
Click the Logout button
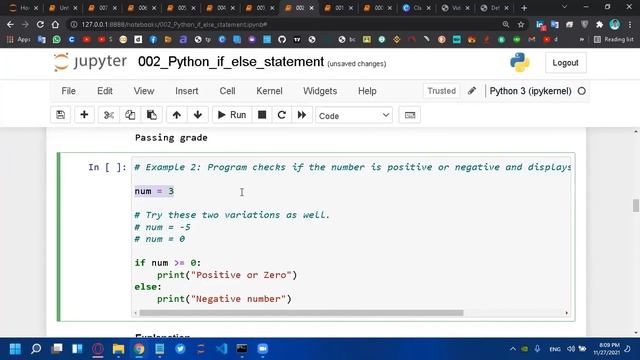(x=565, y=63)
